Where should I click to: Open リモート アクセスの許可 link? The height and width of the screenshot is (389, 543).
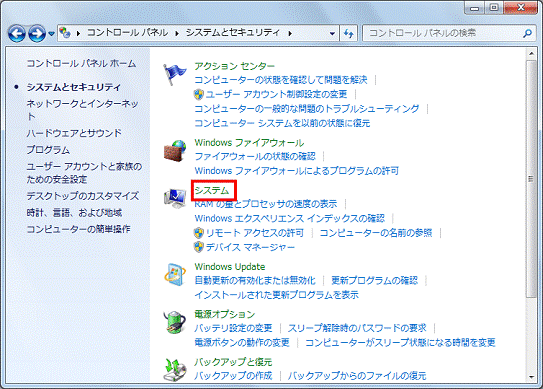255,233
